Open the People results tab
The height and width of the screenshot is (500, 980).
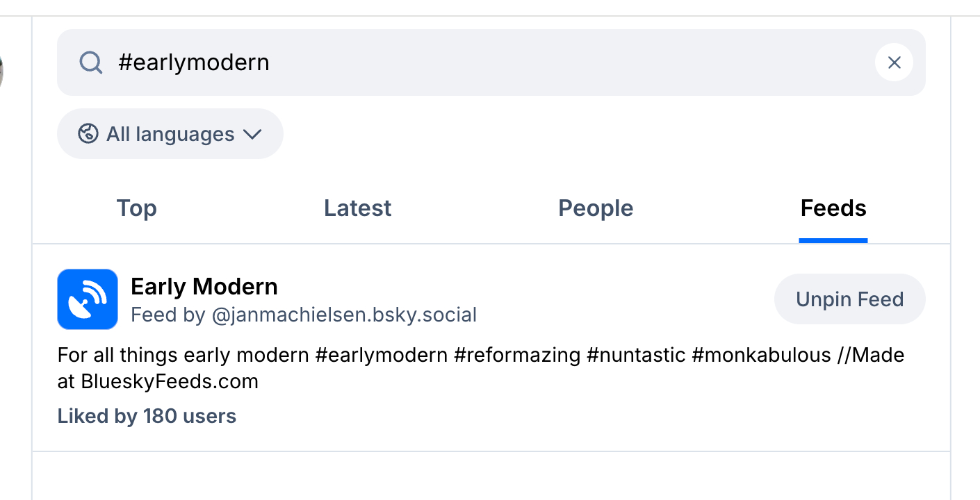pyautogui.click(x=596, y=208)
